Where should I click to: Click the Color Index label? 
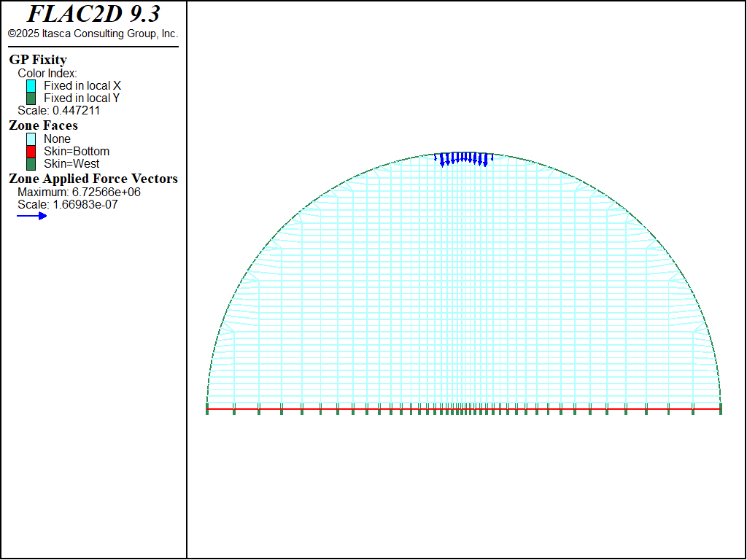(x=47, y=73)
